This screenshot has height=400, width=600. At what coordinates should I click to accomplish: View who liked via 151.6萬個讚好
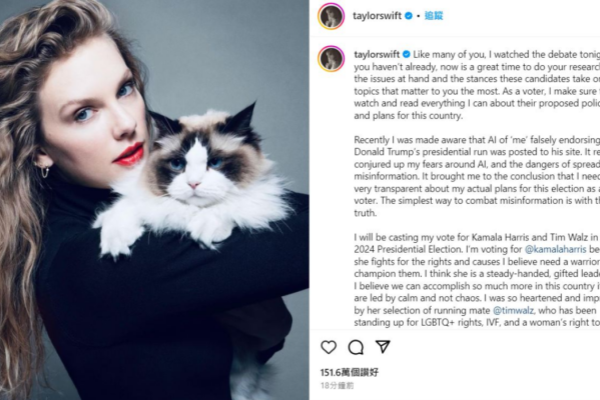click(349, 372)
